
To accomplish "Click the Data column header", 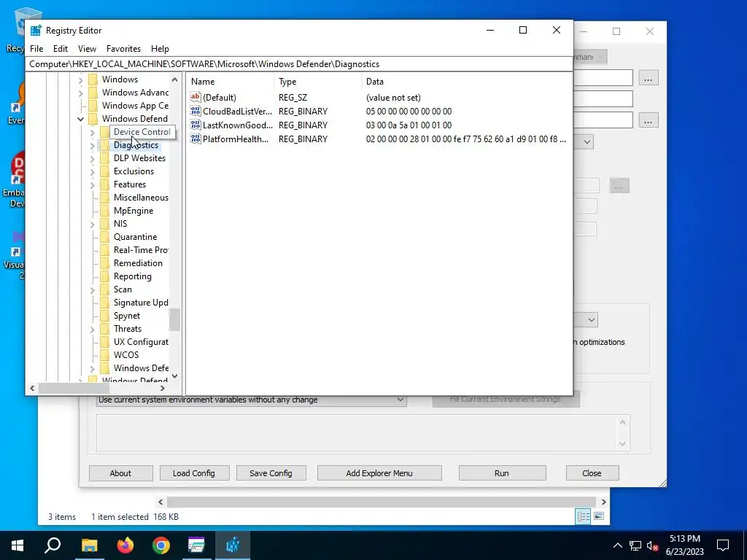I will tap(467, 82).
